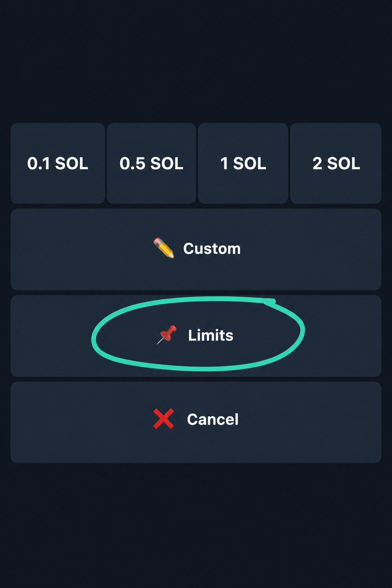Buy with the largest SOL preset
The image size is (392, 588).
click(x=336, y=163)
